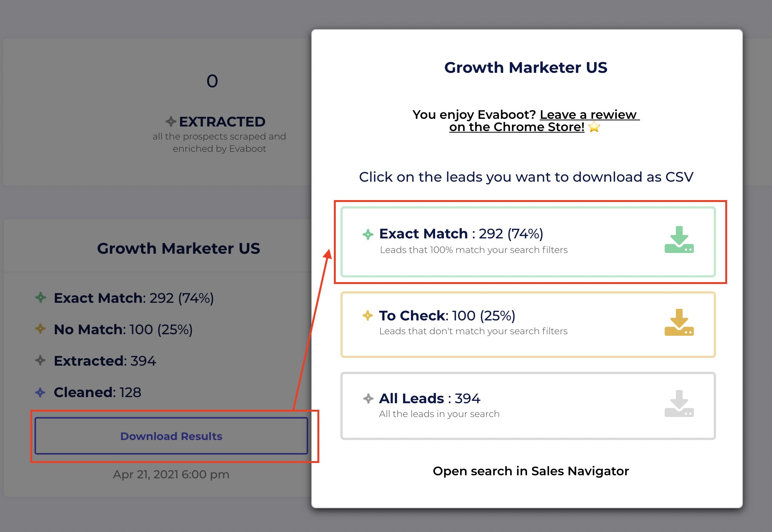Click the green Exact Match download icon
The image size is (772, 532).
(679, 240)
